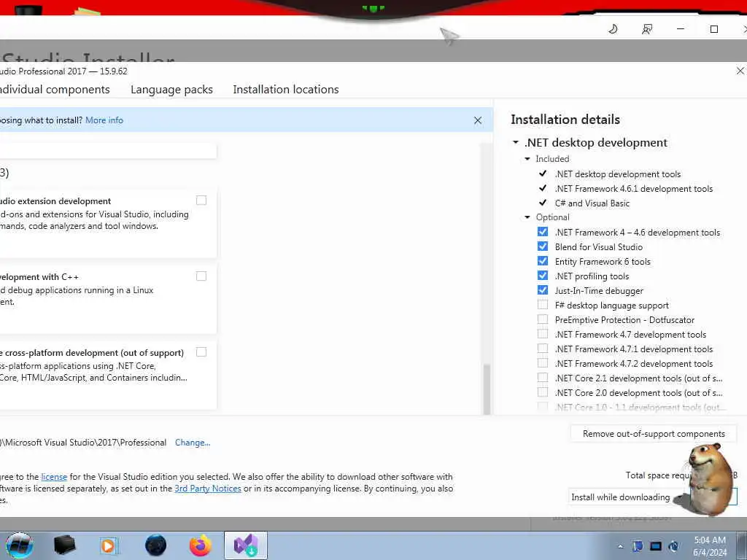Open the black folder taskbar icon

click(x=64, y=545)
